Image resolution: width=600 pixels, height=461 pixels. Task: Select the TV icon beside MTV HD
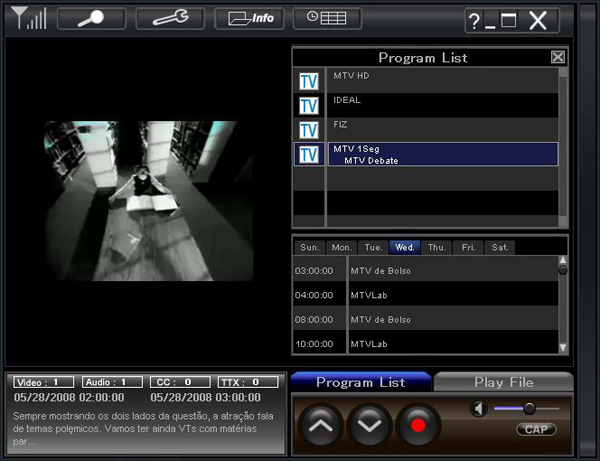point(309,81)
